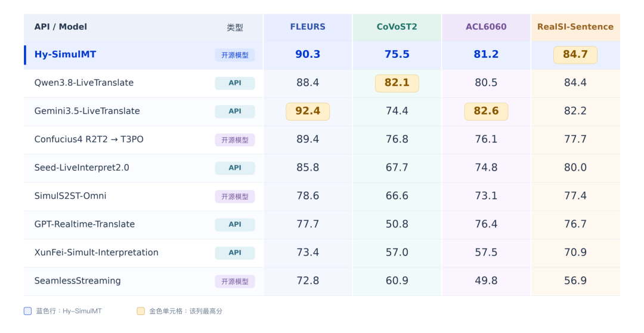Click the API badge for GPT-Realtime-Translate
The image size is (644, 333).
235,224
